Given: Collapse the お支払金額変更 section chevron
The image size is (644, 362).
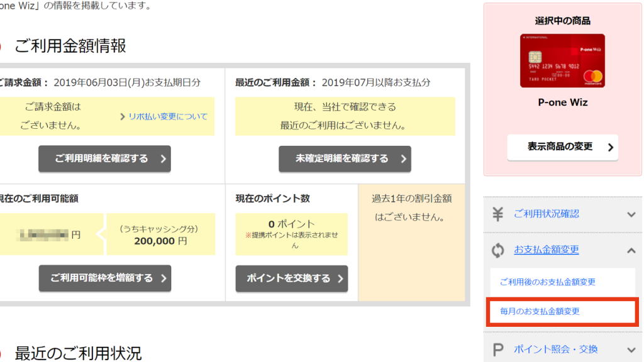Looking at the screenshot, I should pyautogui.click(x=631, y=250).
